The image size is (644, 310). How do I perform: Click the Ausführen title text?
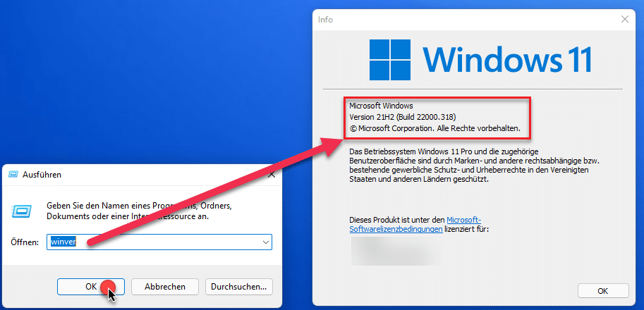pyautogui.click(x=42, y=175)
